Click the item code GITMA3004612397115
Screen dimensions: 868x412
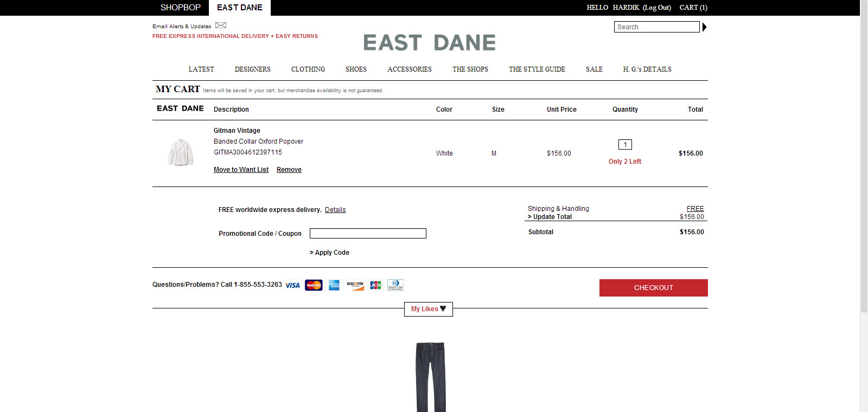(x=248, y=152)
